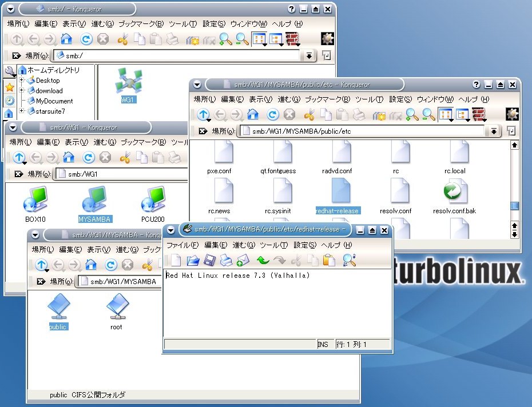Click the Find magnifier icon in the editor toolbar
This screenshot has height=407, width=532.
point(349,260)
